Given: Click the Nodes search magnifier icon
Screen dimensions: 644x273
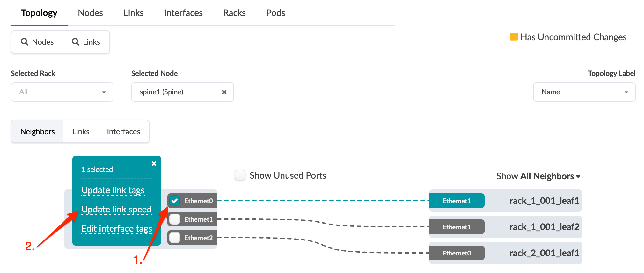Looking at the screenshot, I should point(25,42).
